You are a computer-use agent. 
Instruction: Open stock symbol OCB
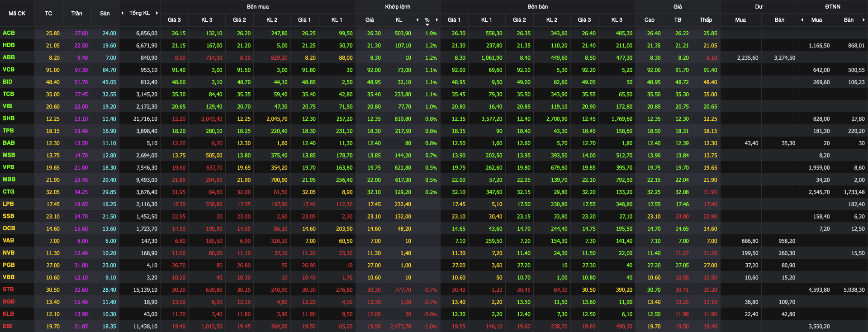(9, 228)
